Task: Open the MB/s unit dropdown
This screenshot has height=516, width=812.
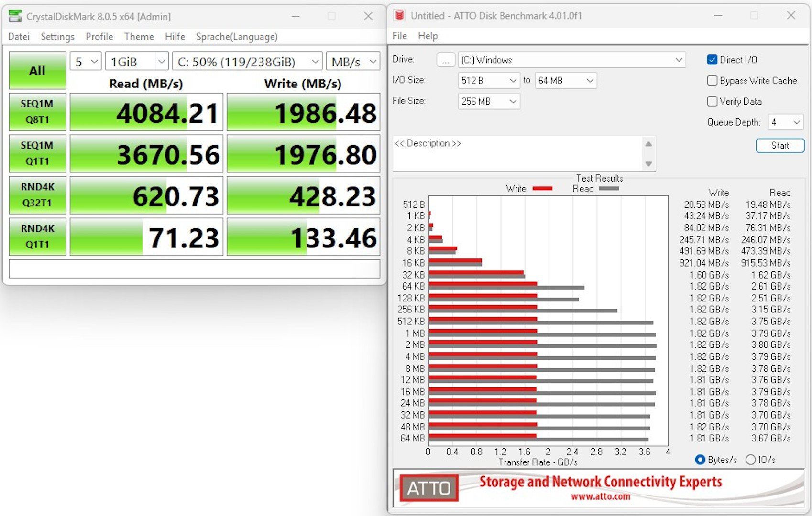Action: click(x=353, y=62)
